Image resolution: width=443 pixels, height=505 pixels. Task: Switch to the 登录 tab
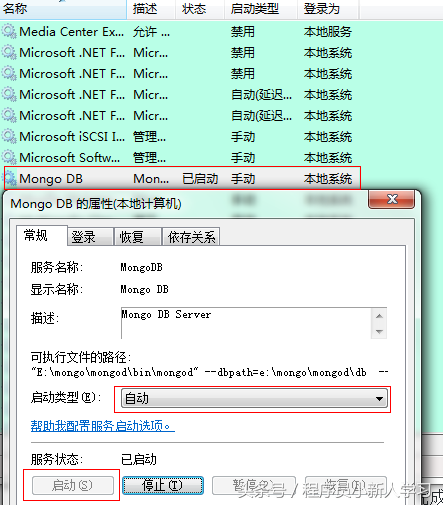click(90, 237)
